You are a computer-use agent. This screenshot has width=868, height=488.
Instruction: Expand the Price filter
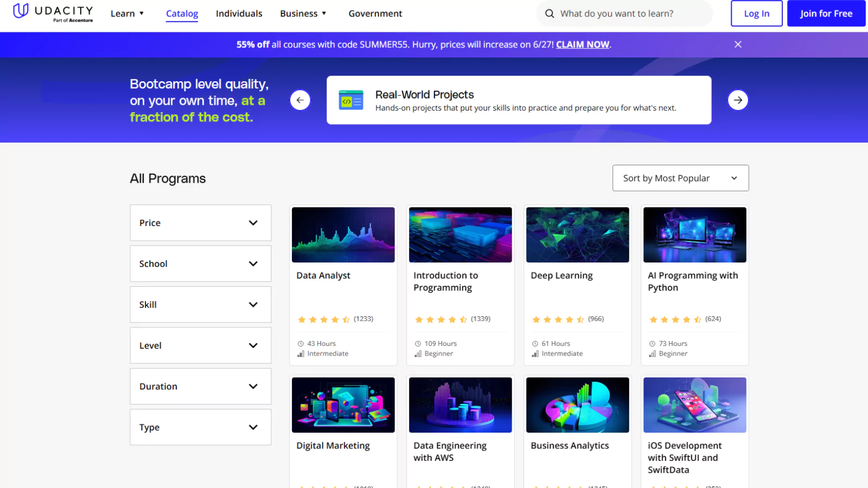tap(201, 223)
